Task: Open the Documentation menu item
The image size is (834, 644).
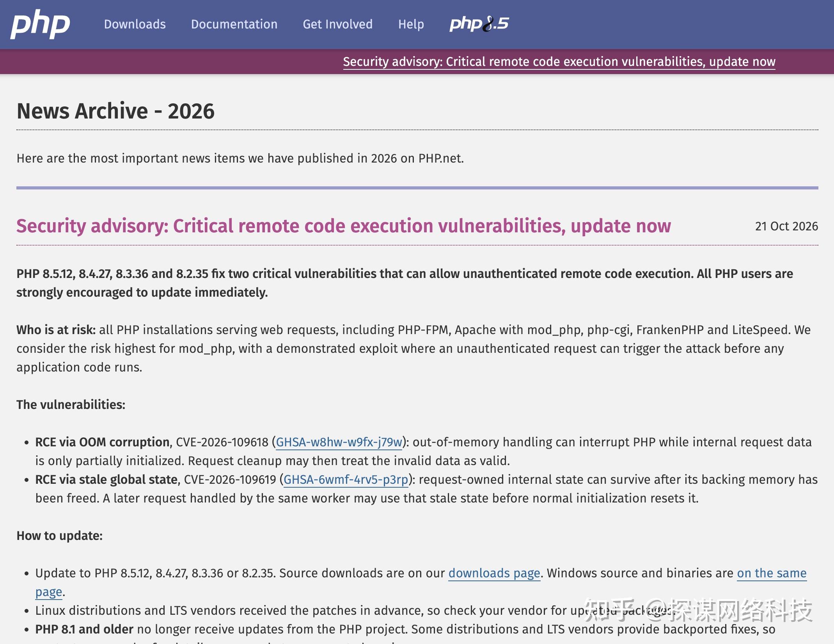Action: [234, 24]
